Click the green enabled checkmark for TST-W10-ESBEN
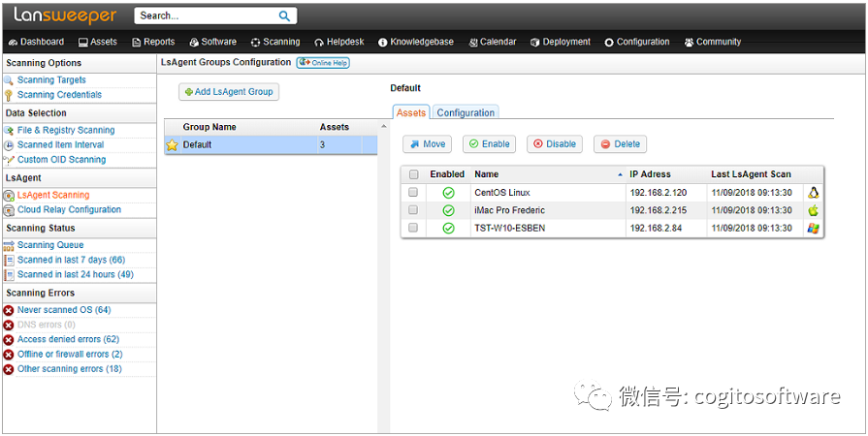 coord(449,228)
